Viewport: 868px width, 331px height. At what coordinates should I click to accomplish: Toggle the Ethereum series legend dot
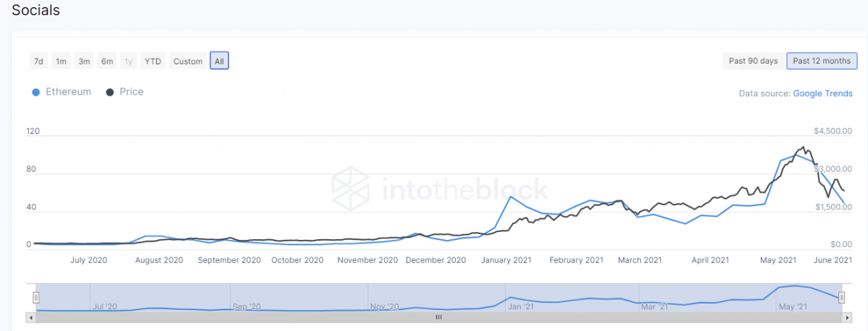(36, 93)
